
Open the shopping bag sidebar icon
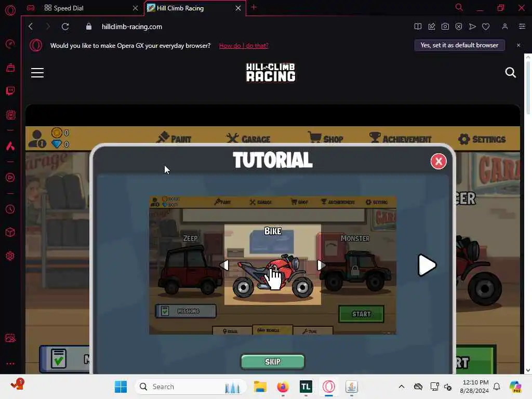(x=10, y=68)
